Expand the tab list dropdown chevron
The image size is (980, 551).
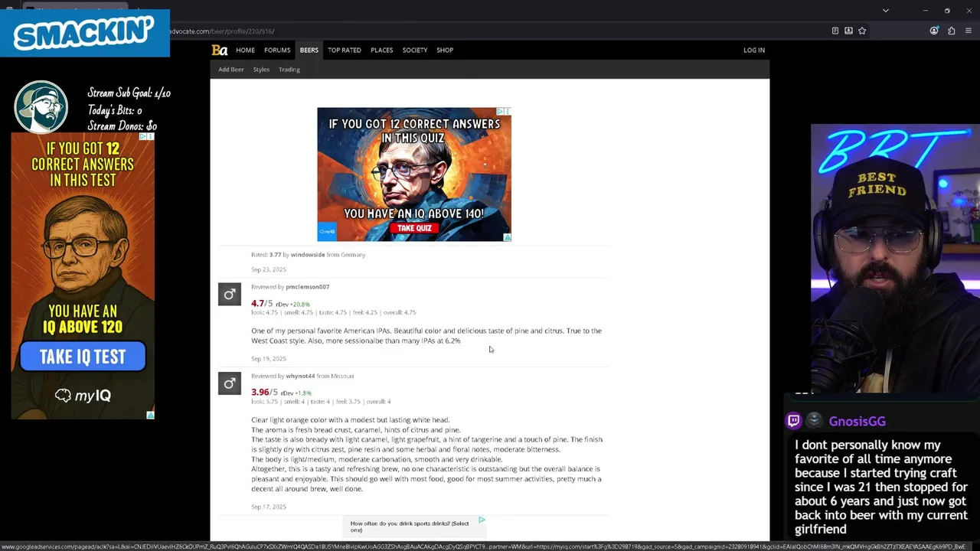[x=886, y=11]
